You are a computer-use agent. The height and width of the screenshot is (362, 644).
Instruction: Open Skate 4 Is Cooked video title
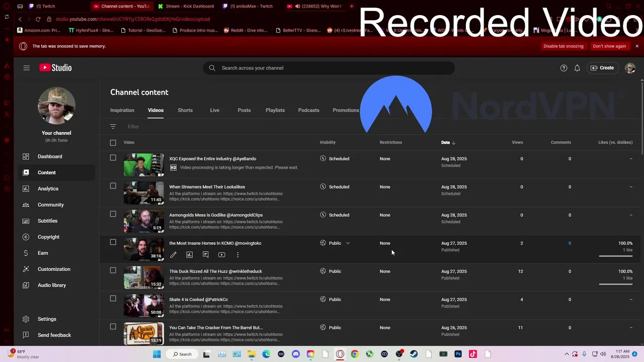[x=199, y=300]
